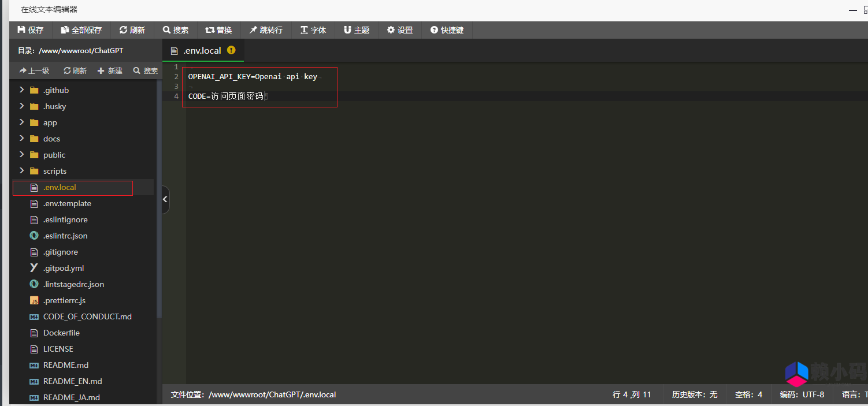Expand the scripts folder
This screenshot has width=868, height=406.
[54, 171]
